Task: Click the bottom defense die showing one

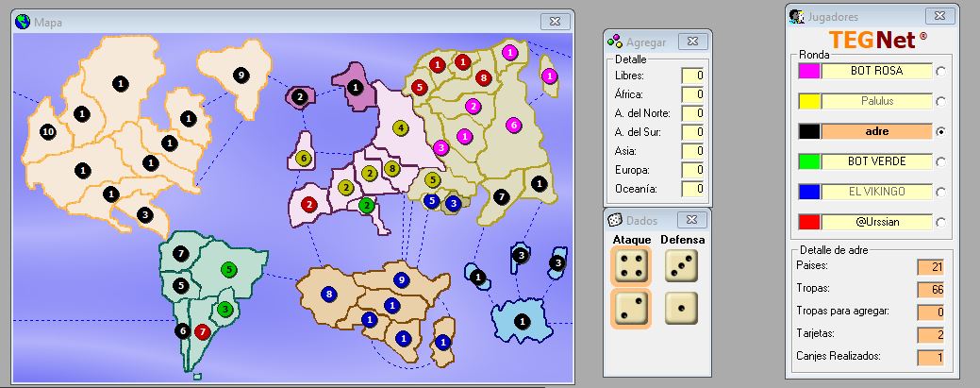Action: pos(681,308)
